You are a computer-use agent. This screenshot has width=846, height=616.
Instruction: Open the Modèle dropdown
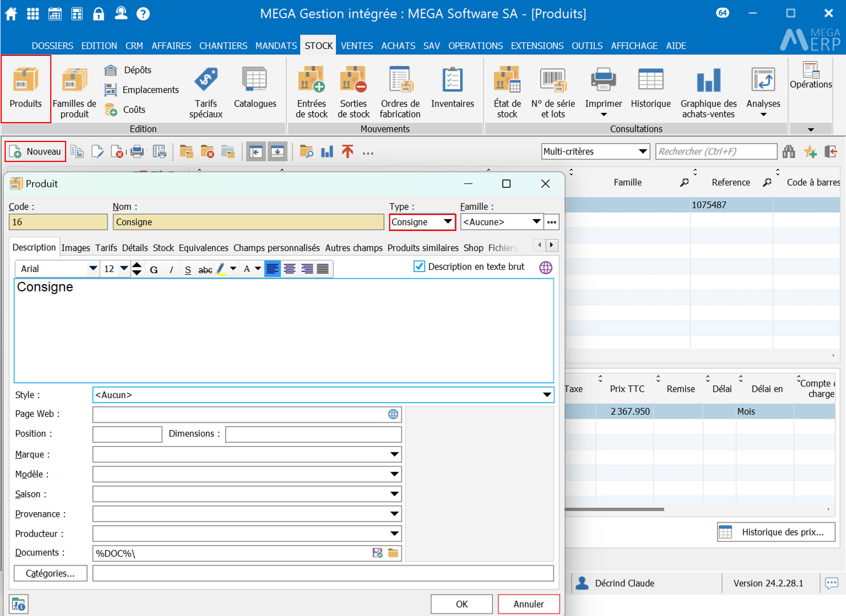(394, 474)
